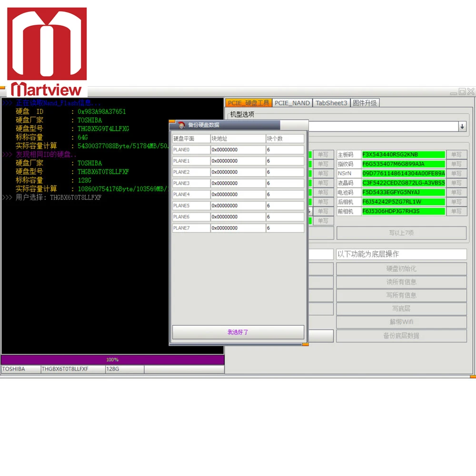This screenshot has height=476, width=476.
Task: Click 单写 button next to 电池码
Action: point(456,192)
